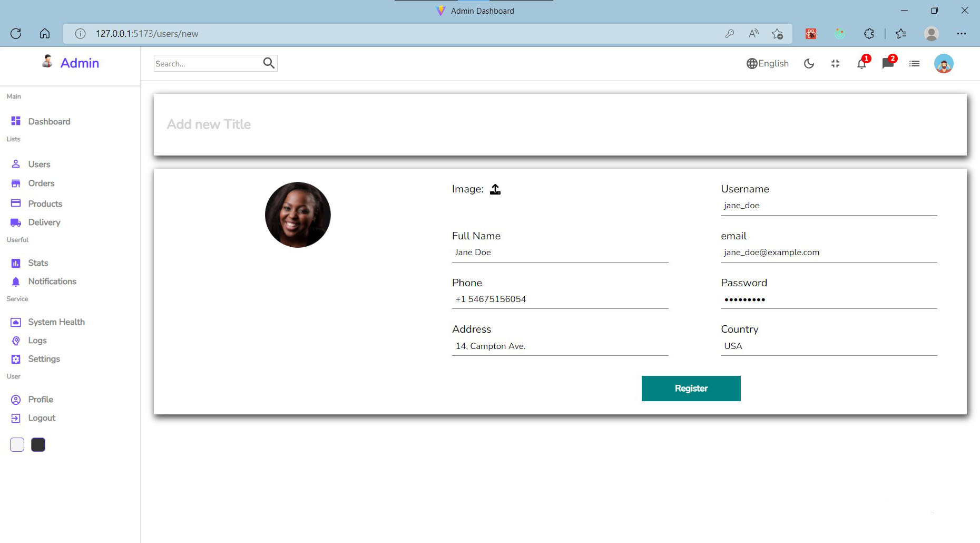Click the globe language icon
This screenshot has height=543, width=980.
point(752,64)
